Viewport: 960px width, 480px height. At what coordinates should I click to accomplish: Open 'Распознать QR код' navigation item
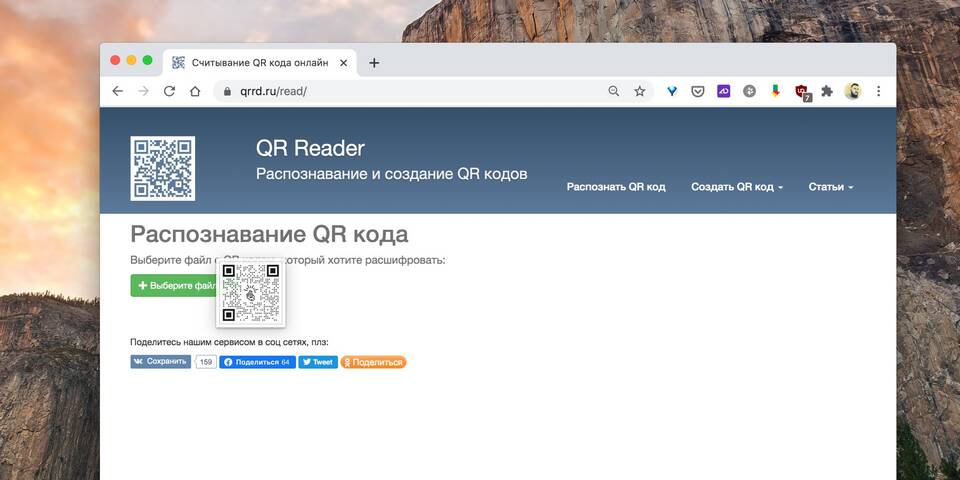[x=615, y=187]
